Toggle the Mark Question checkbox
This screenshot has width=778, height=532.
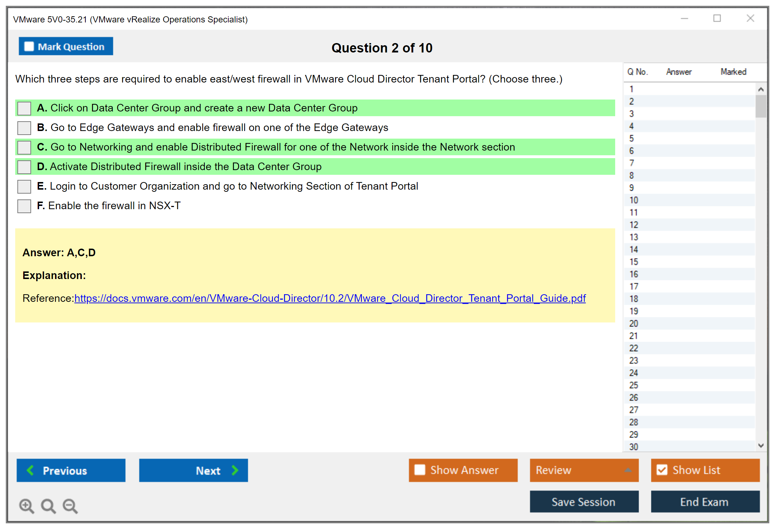[x=29, y=47]
